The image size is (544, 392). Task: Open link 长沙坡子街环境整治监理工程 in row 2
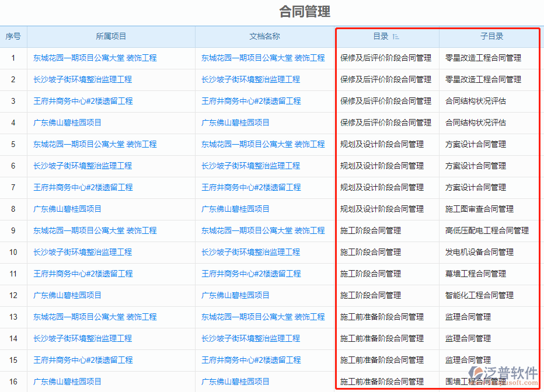(82, 79)
